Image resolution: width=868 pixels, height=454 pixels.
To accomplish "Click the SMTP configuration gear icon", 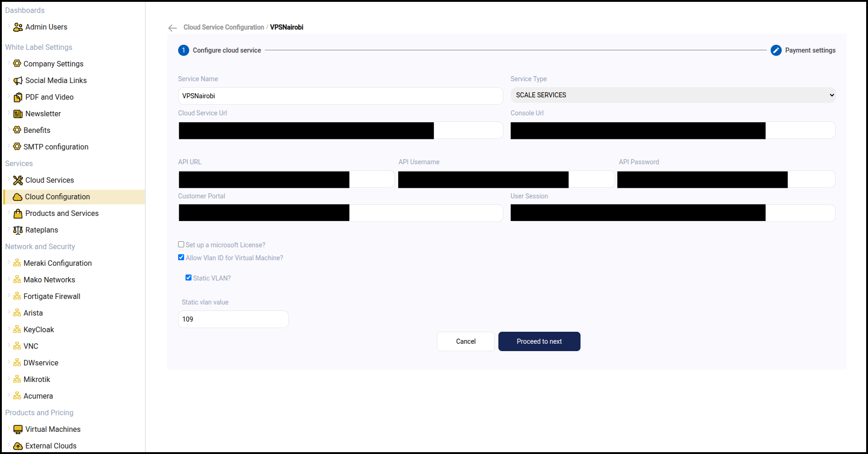I will (x=17, y=146).
